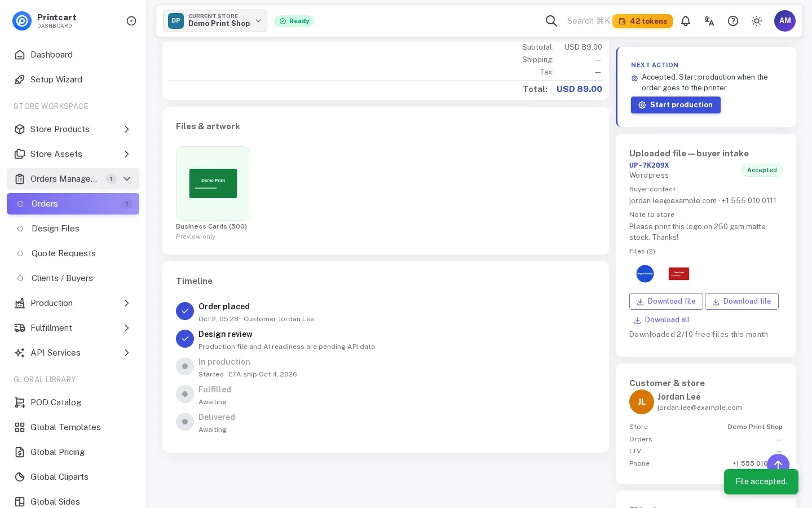Open the search magnifier icon

pos(551,21)
